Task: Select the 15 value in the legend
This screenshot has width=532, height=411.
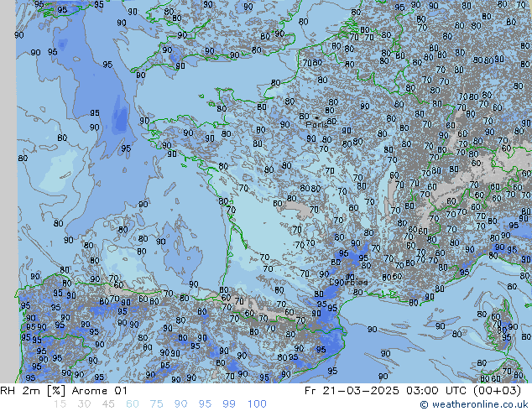Action: 60,404
